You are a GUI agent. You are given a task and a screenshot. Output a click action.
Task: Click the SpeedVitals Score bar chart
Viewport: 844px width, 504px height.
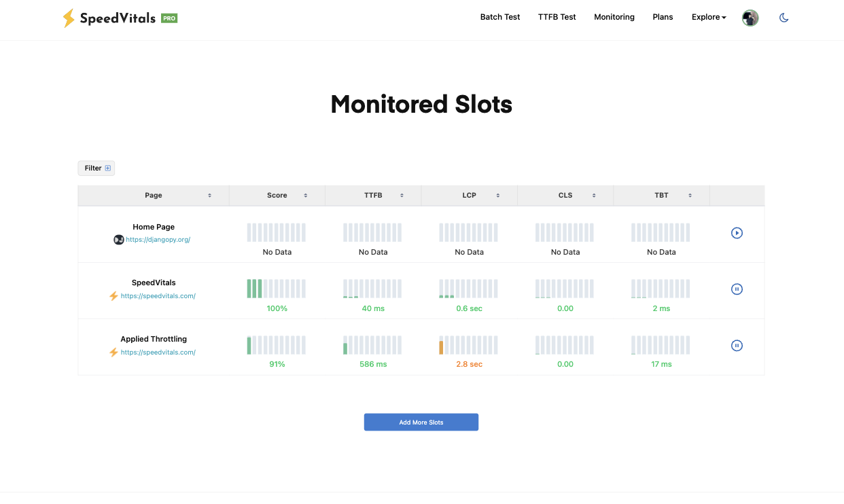click(277, 289)
